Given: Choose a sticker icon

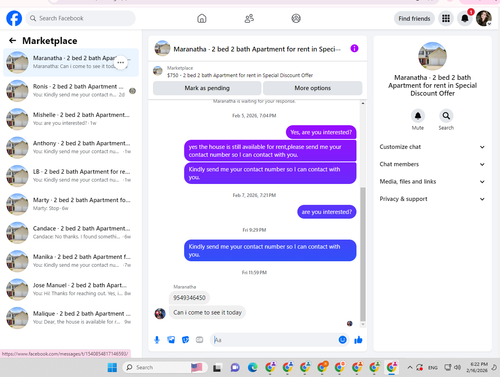Looking at the screenshot, I should pos(185,340).
